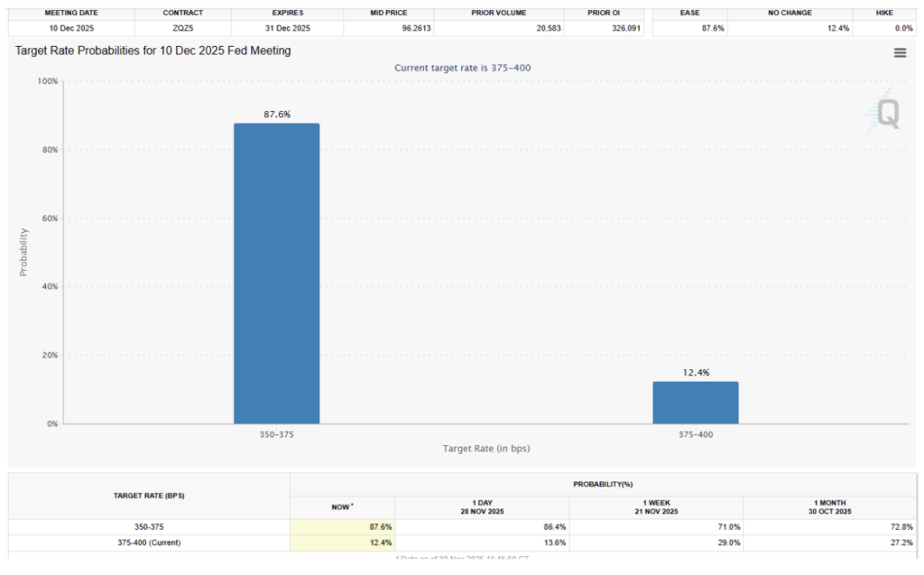Click the EASE column header

point(689,13)
